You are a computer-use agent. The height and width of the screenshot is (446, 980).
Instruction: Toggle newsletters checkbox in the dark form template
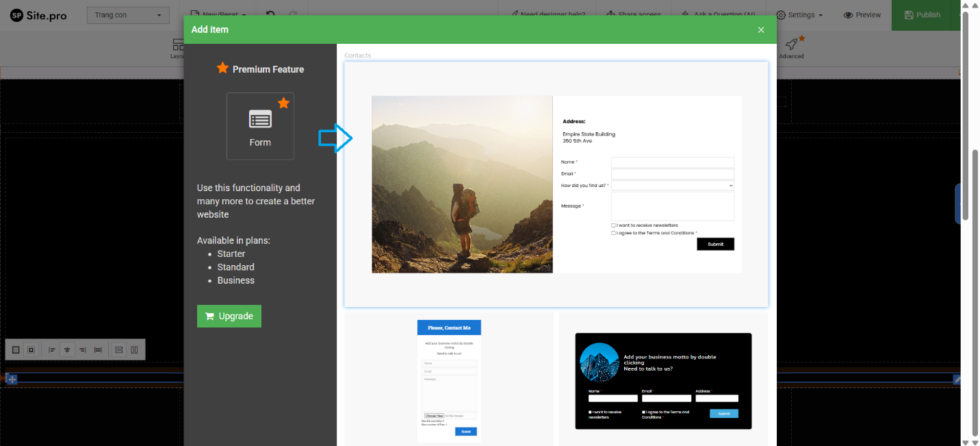(591, 412)
